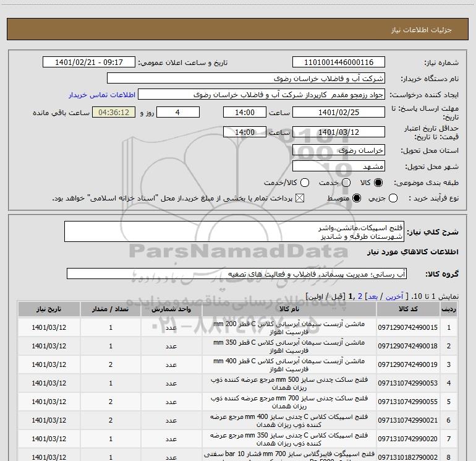The height and width of the screenshot is (461, 476).
Task: Choose the جزیی purchase process option
Action: 393,198
